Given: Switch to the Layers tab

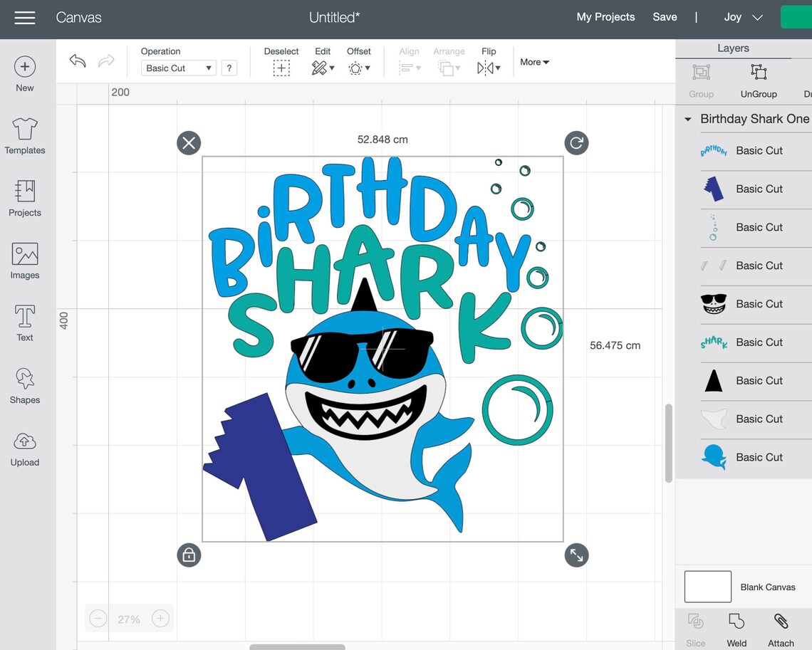Looking at the screenshot, I should point(733,48).
